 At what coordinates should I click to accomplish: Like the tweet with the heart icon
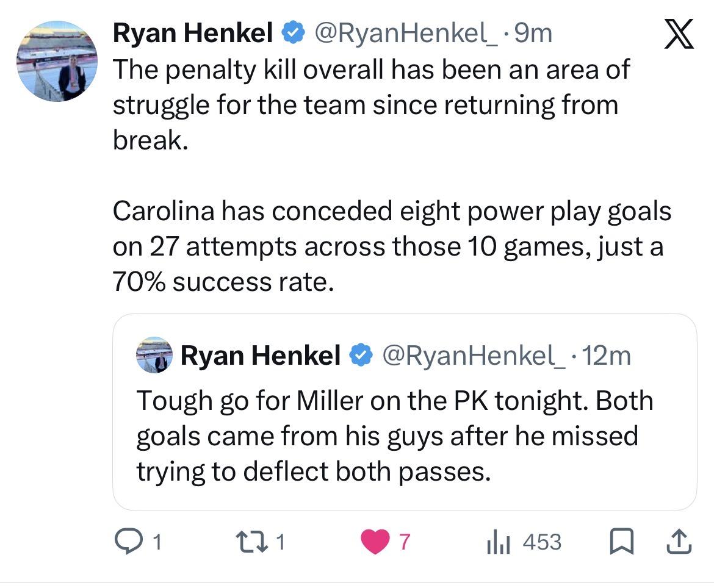click(375, 542)
